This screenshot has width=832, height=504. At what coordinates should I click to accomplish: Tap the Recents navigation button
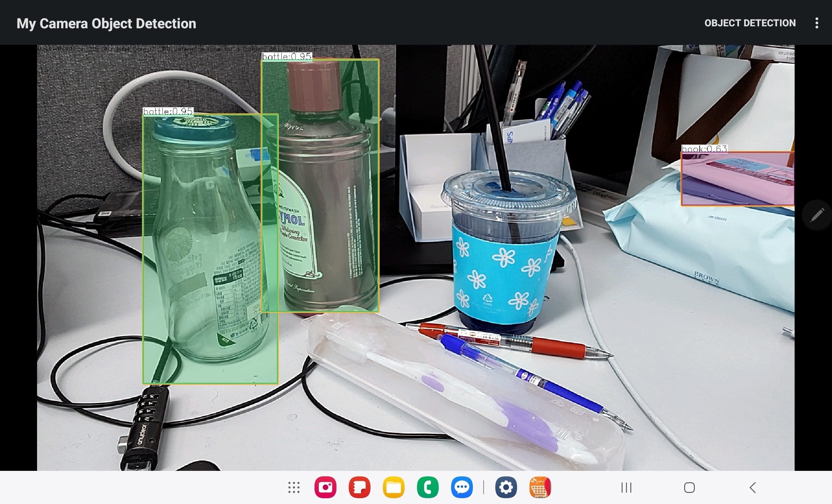pyautogui.click(x=626, y=487)
